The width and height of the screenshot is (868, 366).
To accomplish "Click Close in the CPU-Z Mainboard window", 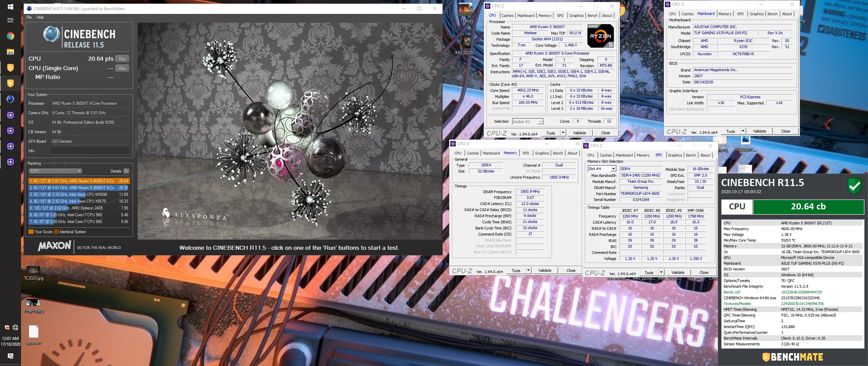I will point(785,131).
